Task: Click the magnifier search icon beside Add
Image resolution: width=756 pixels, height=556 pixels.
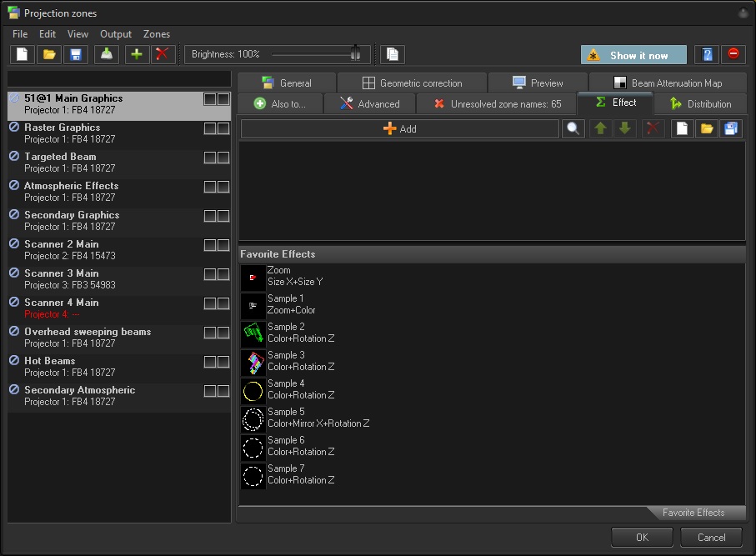Action: [x=573, y=129]
